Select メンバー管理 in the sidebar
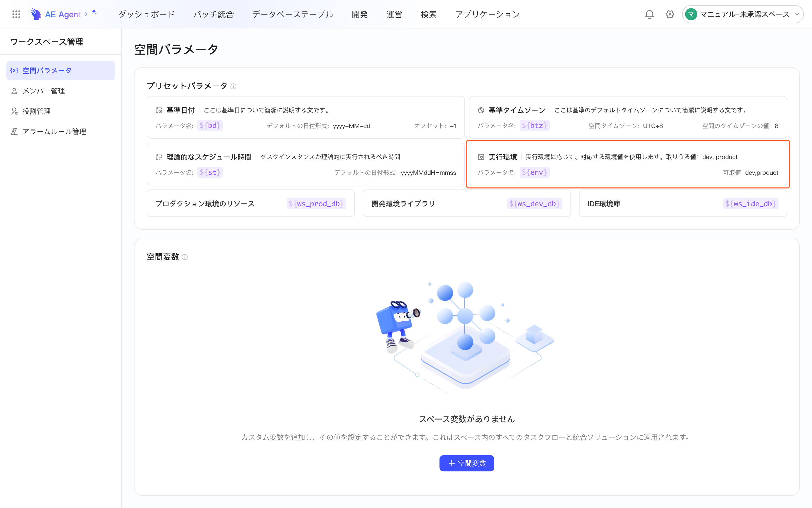 click(60, 91)
